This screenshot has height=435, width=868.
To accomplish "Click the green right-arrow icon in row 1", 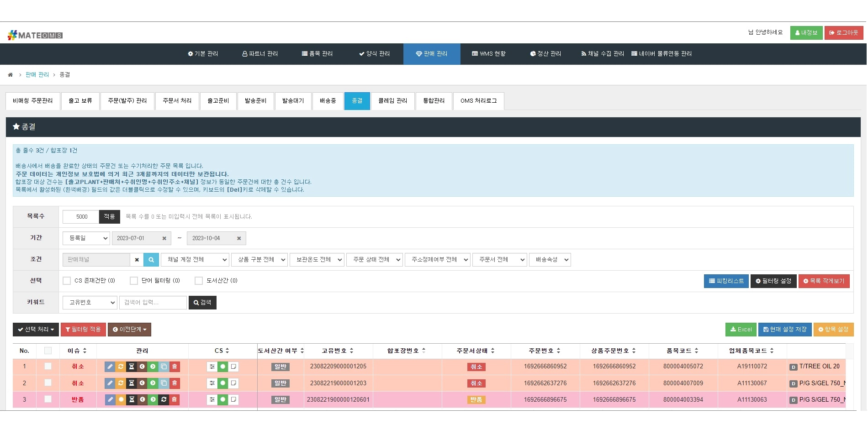I will coord(153,367).
